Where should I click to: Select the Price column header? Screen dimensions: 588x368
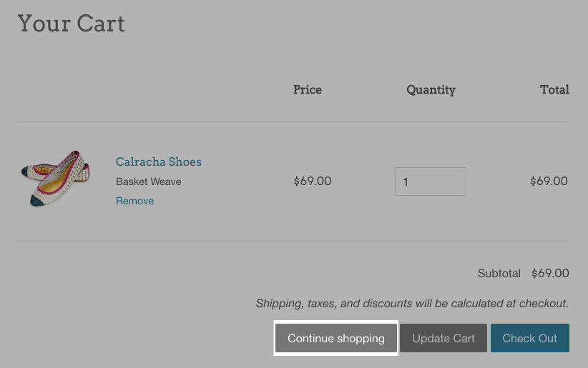coord(308,89)
